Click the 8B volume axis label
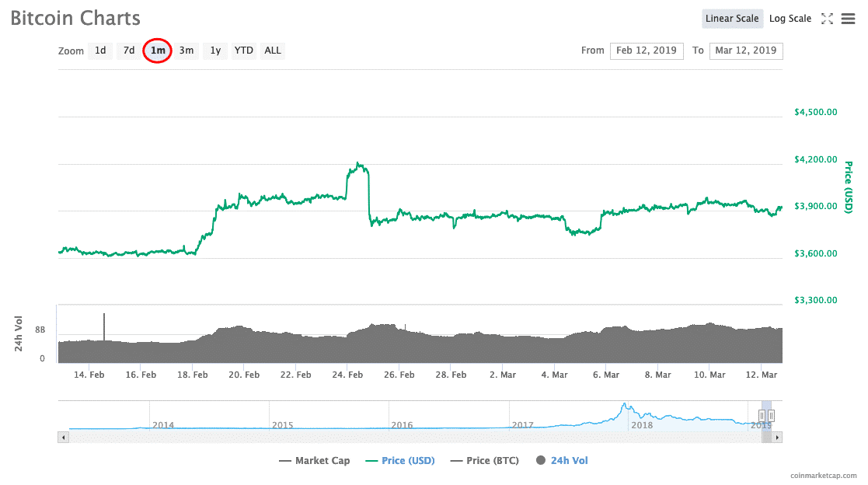Image resolution: width=868 pixels, height=485 pixels. click(x=40, y=330)
